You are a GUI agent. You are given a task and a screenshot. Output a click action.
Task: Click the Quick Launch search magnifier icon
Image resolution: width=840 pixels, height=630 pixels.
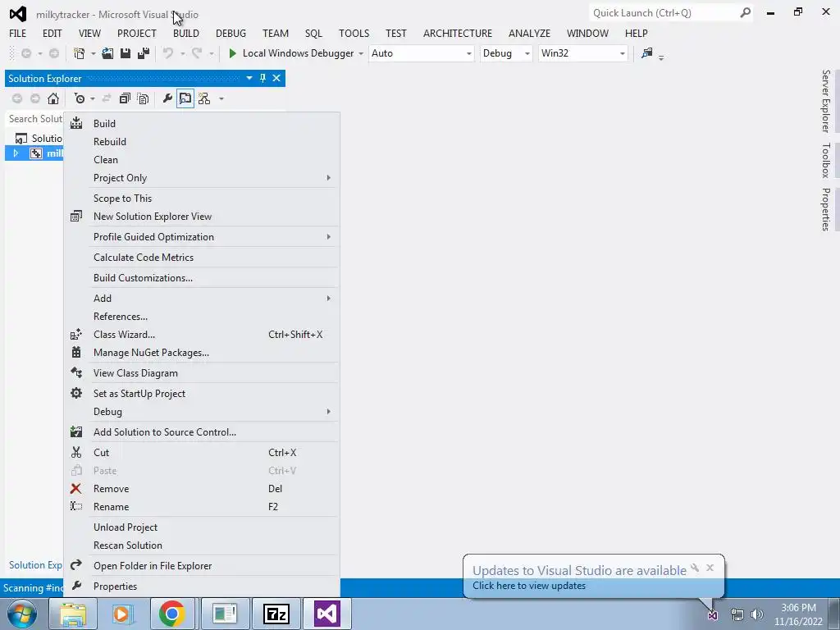pyautogui.click(x=745, y=12)
